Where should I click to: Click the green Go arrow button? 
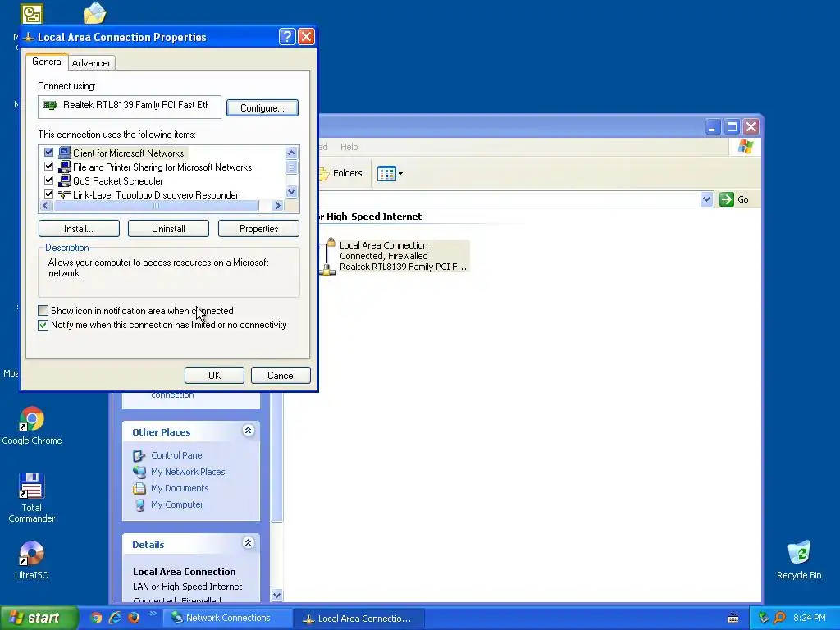click(727, 199)
